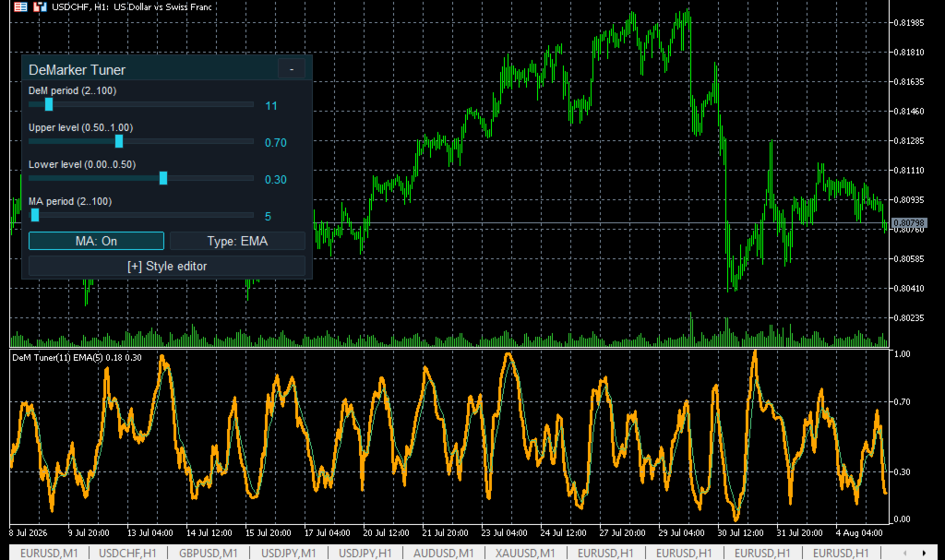Click the Lower level value 0.30 in panel
This screenshot has width=945, height=560.
coord(276,180)
